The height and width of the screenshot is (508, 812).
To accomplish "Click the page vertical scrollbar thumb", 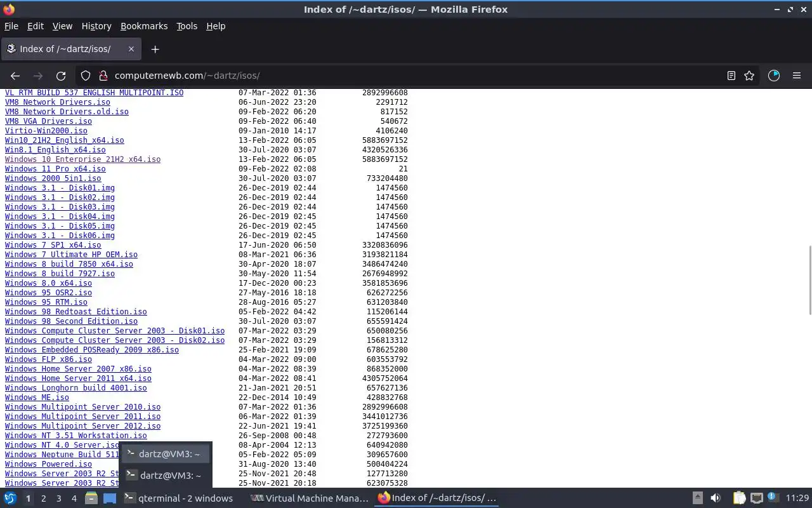I will (809, 279).
